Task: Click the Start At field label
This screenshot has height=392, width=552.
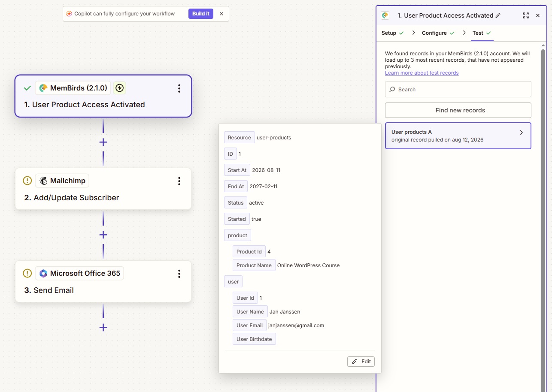Action: [237, 170]
